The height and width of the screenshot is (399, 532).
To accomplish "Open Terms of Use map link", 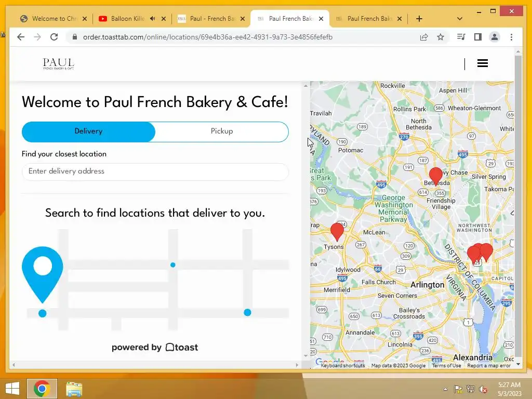I will click(446, 365).
